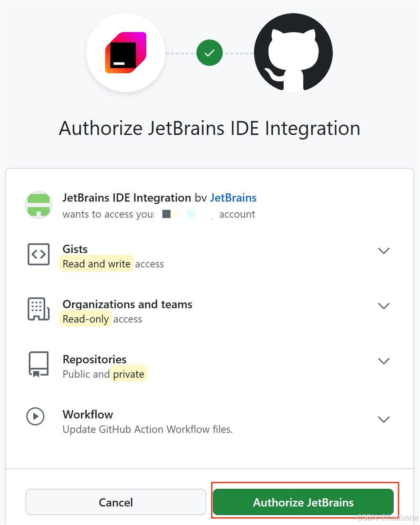Viewport: 420px width, 525px height.
Task: Click the Gists code brackets icon
Action: pos(38,254)
